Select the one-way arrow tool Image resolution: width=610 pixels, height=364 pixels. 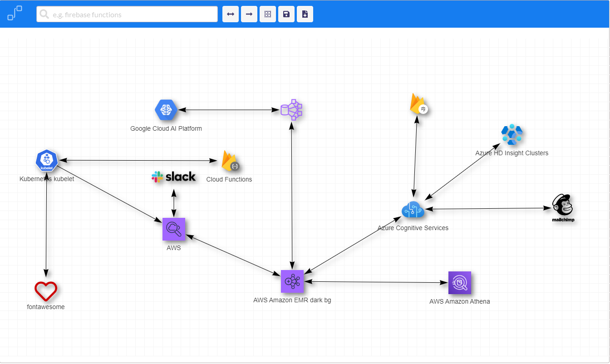coord(249,14)
